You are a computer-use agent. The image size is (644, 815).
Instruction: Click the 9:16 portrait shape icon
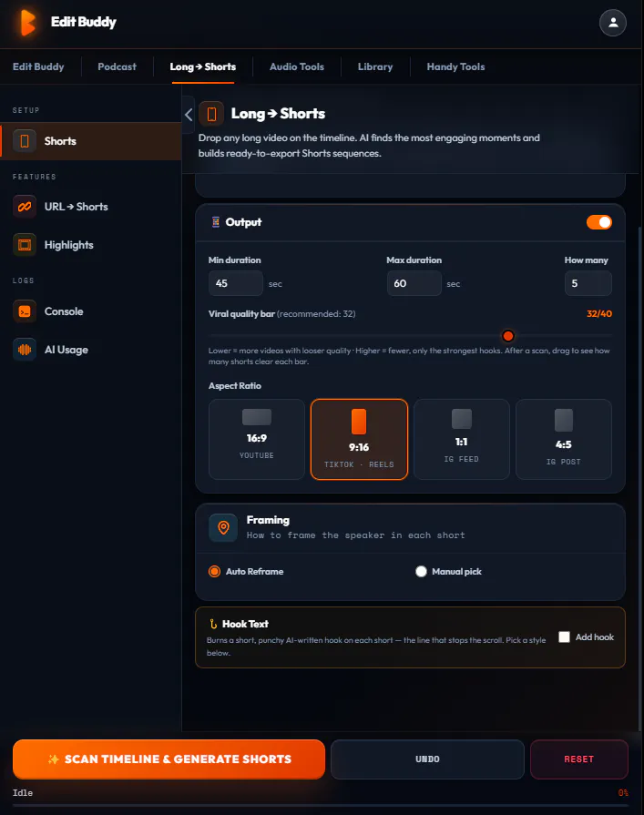359,422
